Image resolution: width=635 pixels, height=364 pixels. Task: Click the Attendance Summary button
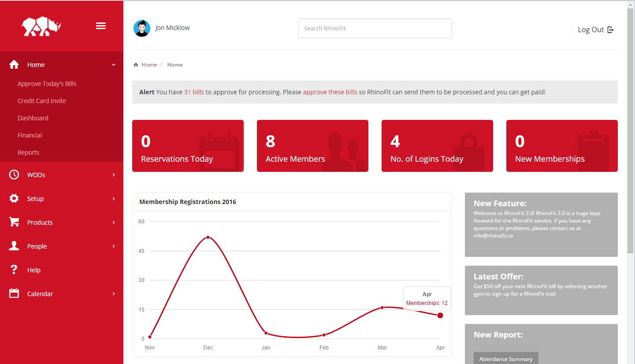[506, 359]
